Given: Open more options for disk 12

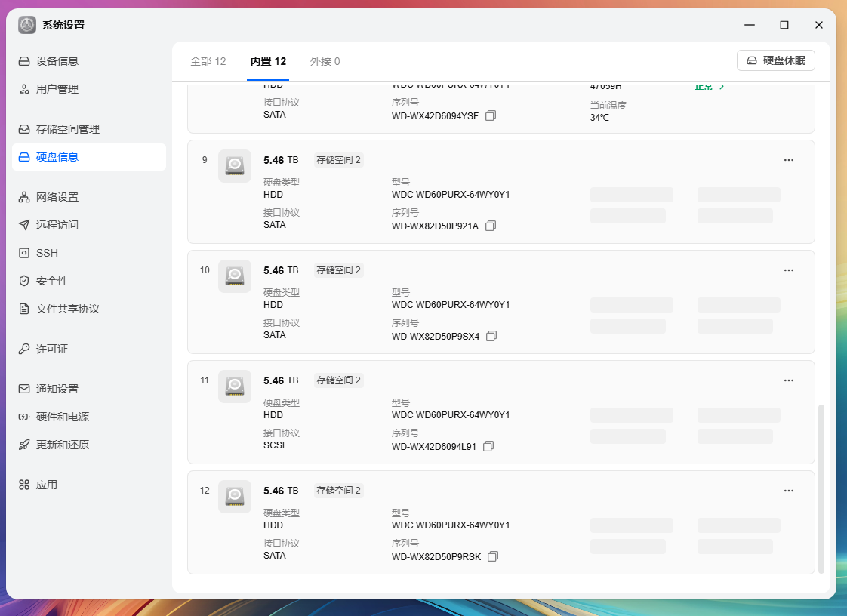Looking at the screenshot, I should click(x=789, y=491).
